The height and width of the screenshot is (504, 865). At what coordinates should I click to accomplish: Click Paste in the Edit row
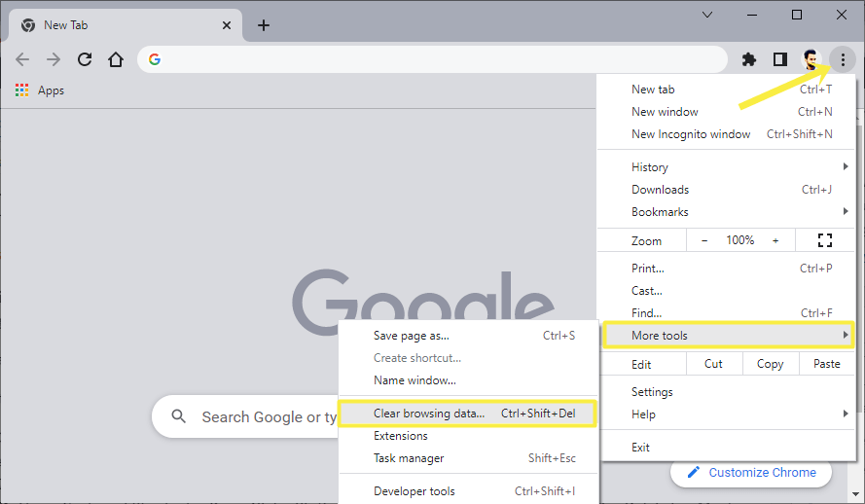click(826, 364)
